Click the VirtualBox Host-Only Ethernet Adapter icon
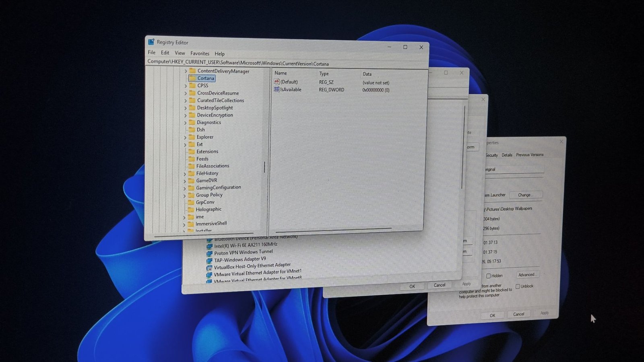The width and height of the screenshot is (644, 362). coord(209,267)
